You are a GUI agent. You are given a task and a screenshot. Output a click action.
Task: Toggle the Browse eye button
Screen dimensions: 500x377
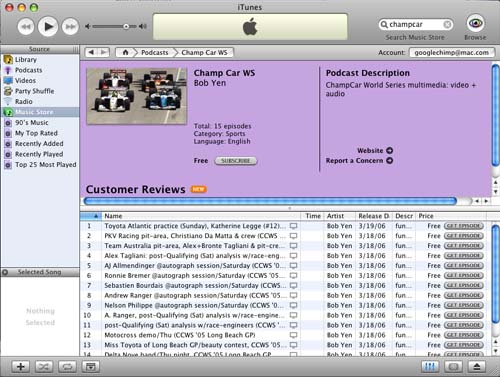(x=475, y=23)
